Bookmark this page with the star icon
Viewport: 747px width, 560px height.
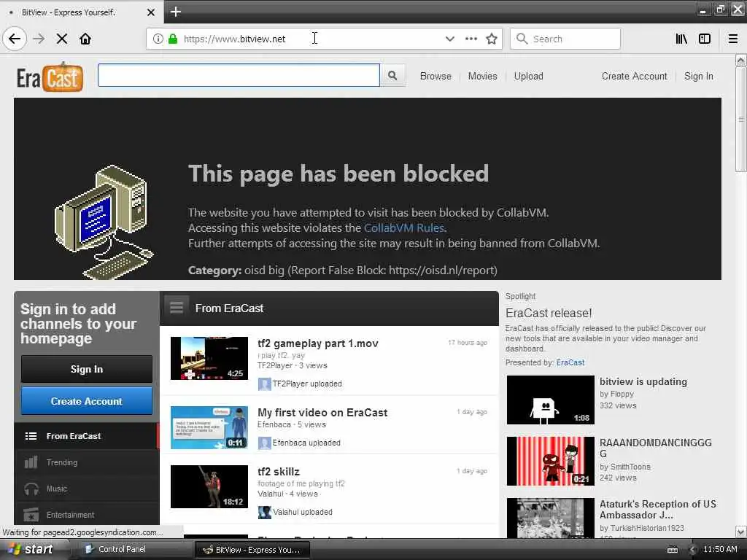click(492, 39)
